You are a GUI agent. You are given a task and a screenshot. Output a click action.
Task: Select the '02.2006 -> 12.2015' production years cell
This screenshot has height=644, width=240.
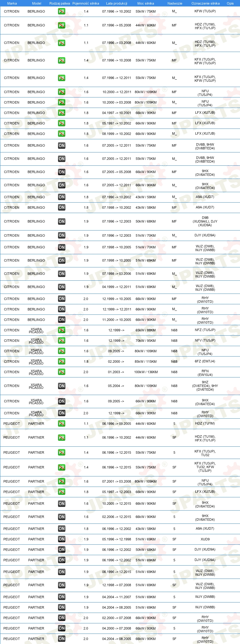(117, 517)
